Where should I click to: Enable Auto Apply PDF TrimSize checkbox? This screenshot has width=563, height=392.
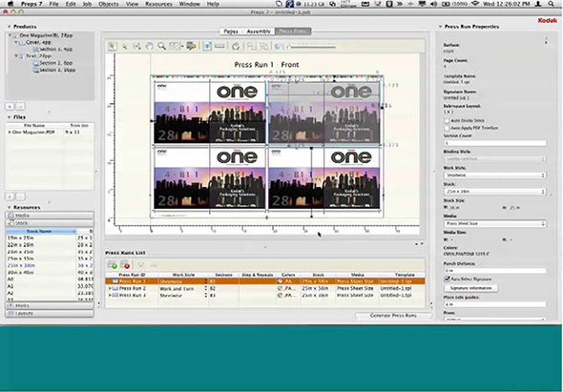click(x=447, y=128)
